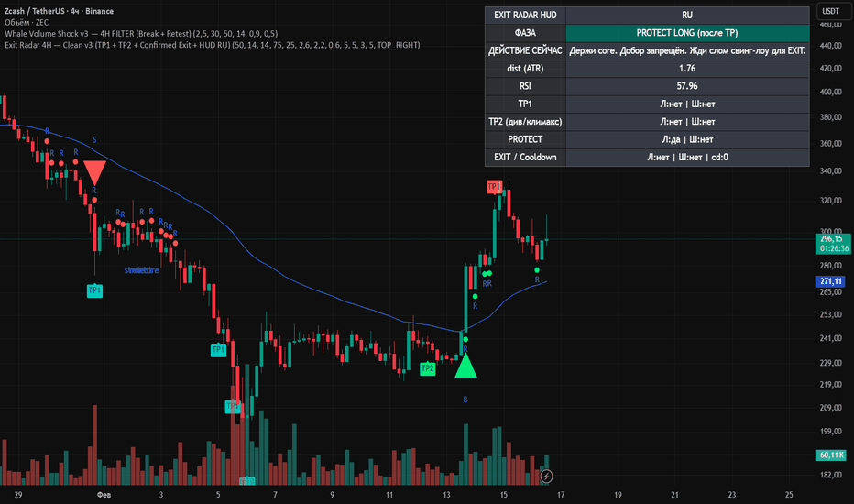Click the 'ДЕЙСТВИЕ СЕЙЧАС' row label
Screen dimensions: 854x504
[x=526, y=50]
